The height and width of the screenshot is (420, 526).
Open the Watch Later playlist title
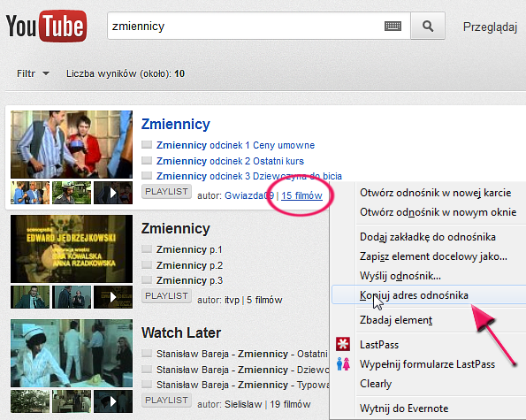pyautogui.click(x=181, y=332)
